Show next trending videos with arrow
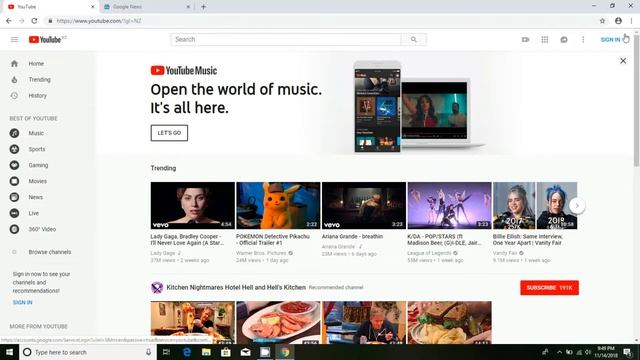640x360 pixels. [577, 205]
